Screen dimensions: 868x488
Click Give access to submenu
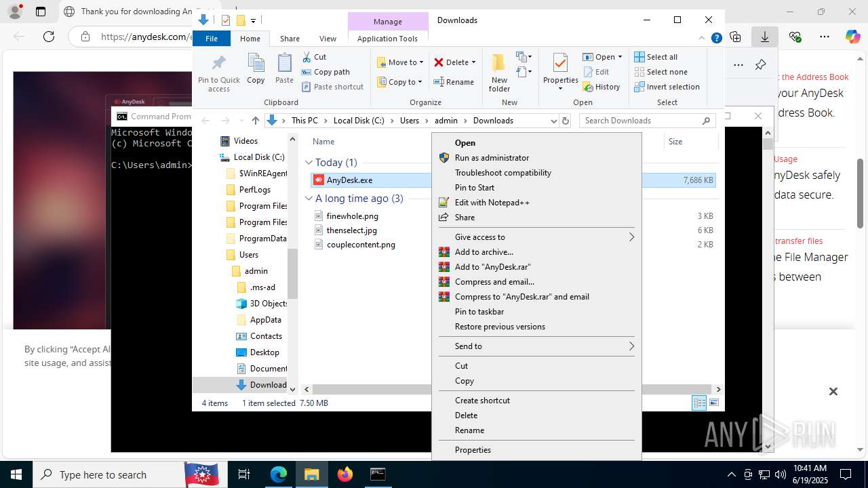tap(536, 237)
